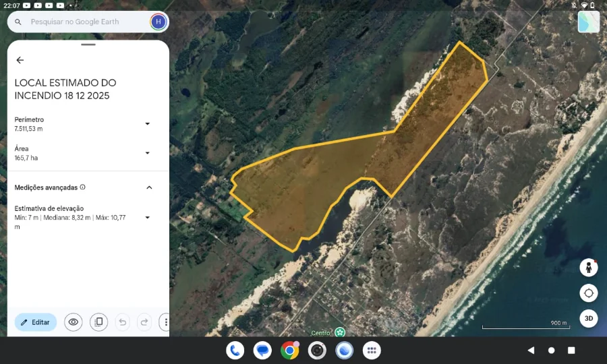Open Google Earth from the taskbar

(344, 351)
